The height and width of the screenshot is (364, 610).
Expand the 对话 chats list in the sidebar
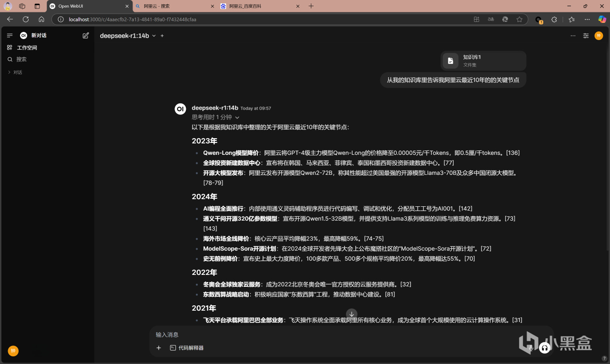(x=15, y=72)
